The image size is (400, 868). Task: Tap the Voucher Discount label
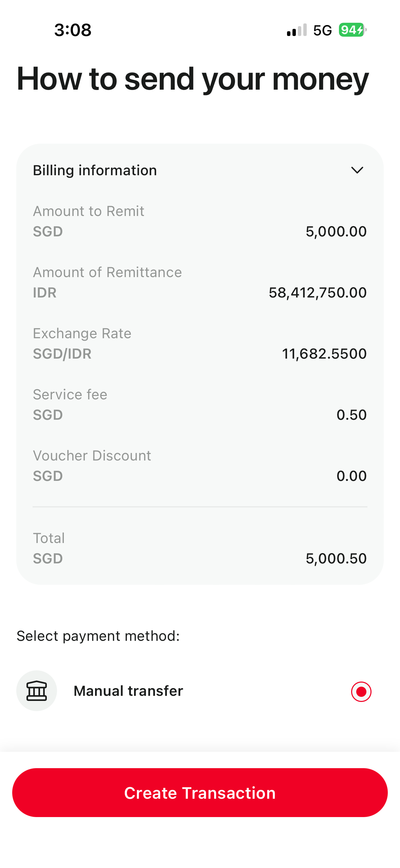[92, 456]
